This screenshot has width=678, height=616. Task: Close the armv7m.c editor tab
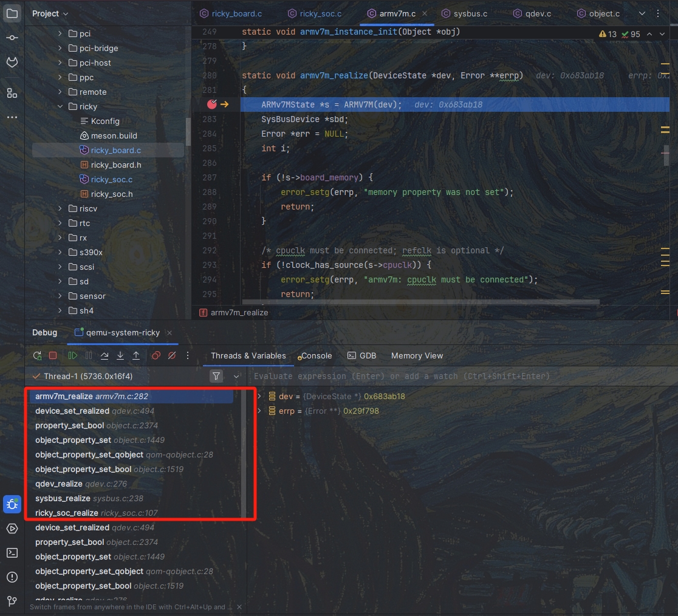425,13
